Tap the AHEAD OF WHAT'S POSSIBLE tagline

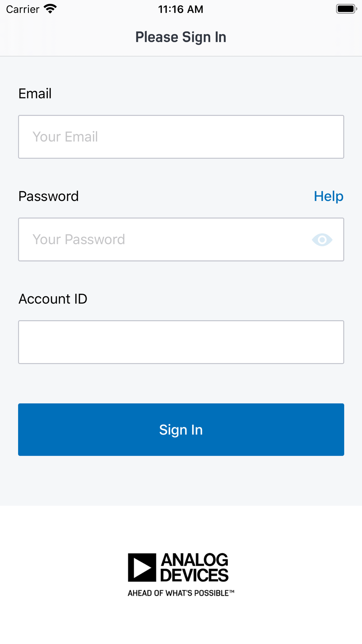[178, 593]
